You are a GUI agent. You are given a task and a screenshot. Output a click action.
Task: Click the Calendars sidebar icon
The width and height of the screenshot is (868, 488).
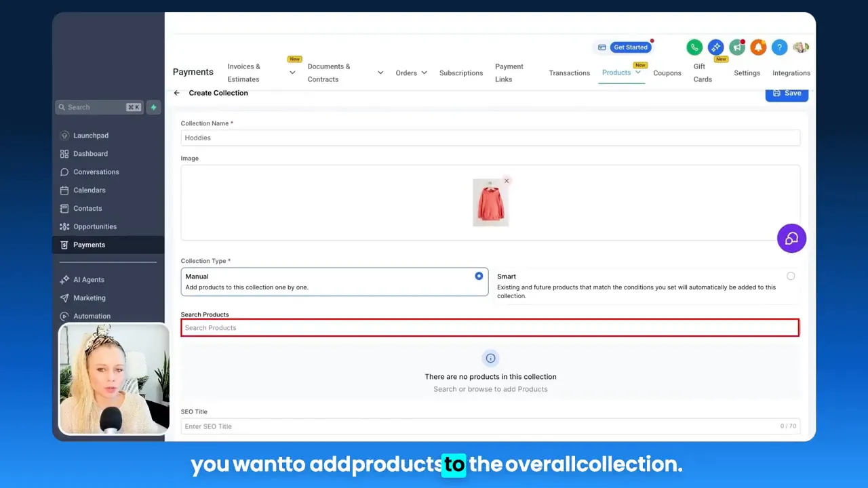[x=64, y=190]
